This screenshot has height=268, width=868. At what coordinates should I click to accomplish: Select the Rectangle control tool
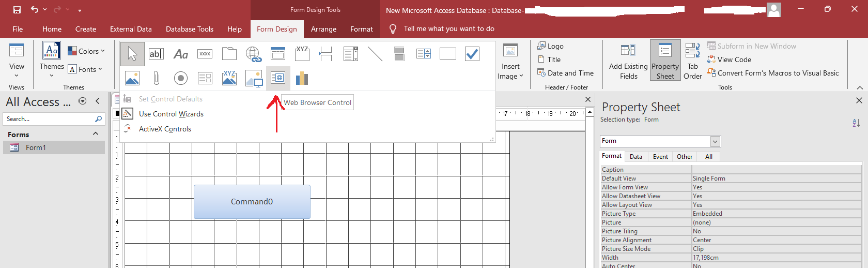[x=448, y=54]
